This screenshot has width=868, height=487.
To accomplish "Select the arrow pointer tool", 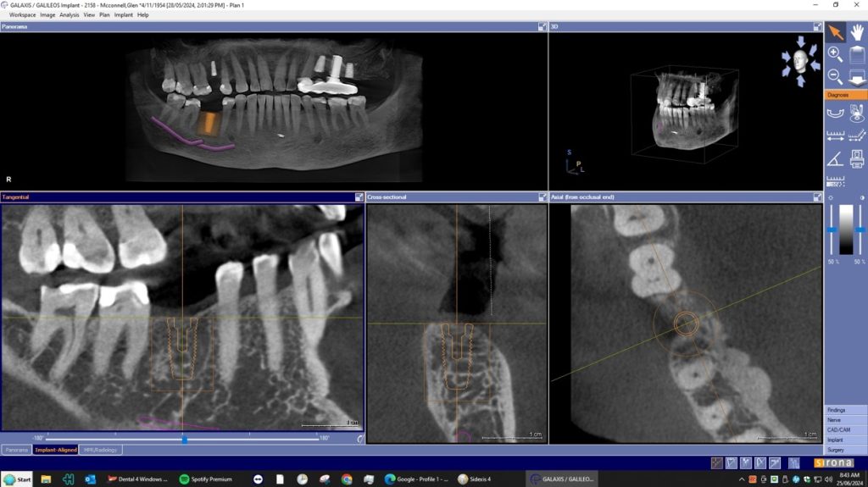I will [836, 32].
